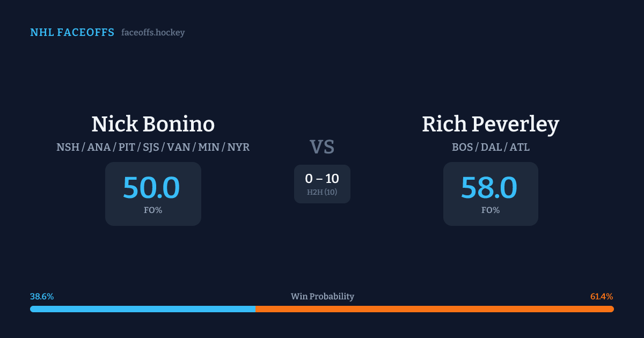Viewport: 644px width, 338px height.
Task: Click the VS label between players
Action: pyautogui.click(x=322, y=147)
